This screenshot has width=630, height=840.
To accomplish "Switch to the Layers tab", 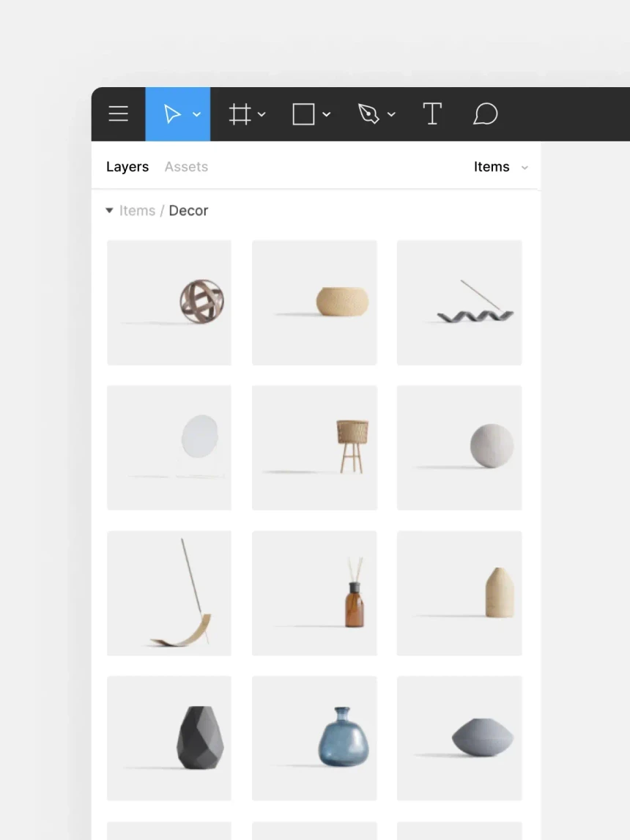I will pos(127,167).
